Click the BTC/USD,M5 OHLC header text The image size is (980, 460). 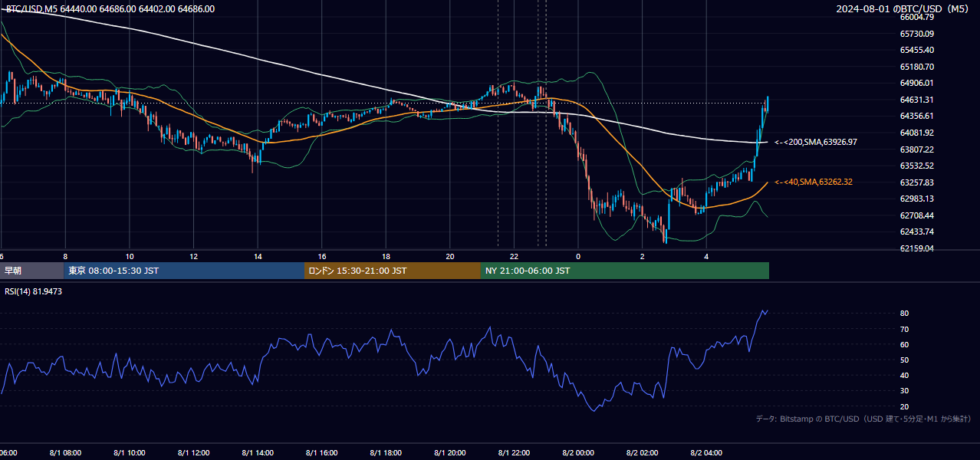click(110, 9)
